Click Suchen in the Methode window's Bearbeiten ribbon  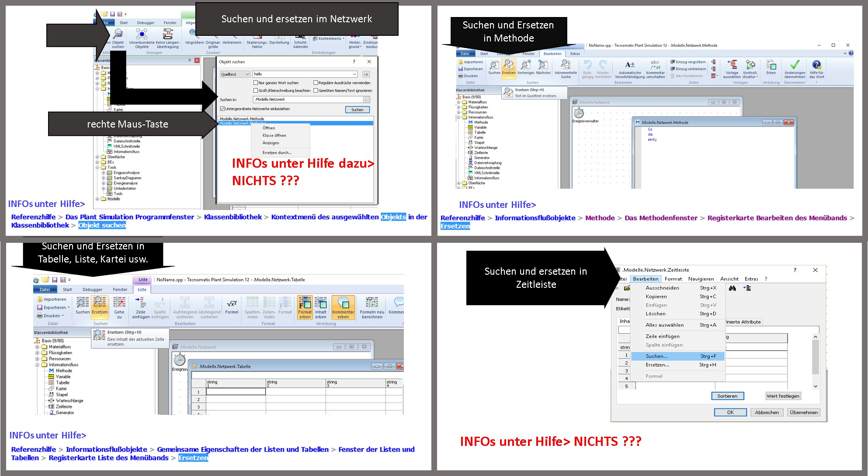[x=494, y=68]
